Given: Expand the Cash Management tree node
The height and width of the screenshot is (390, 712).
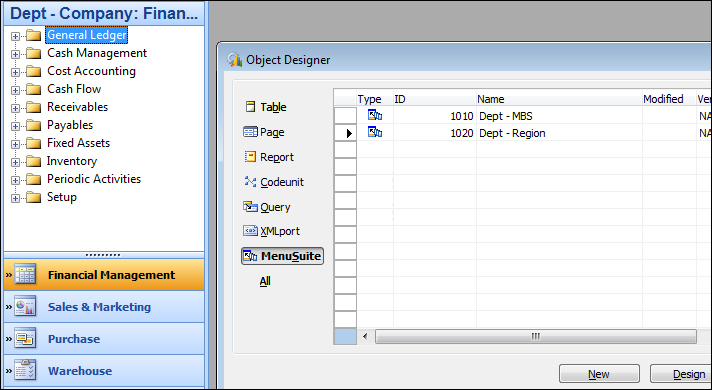Looking at the screenshot, I should tap(15, 54).
